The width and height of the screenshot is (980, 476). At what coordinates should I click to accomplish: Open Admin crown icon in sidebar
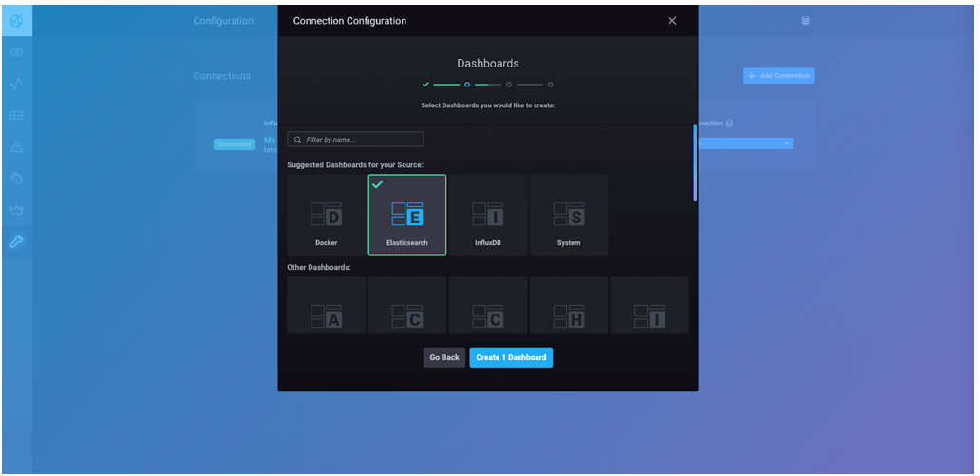click(x=17, y=210)
